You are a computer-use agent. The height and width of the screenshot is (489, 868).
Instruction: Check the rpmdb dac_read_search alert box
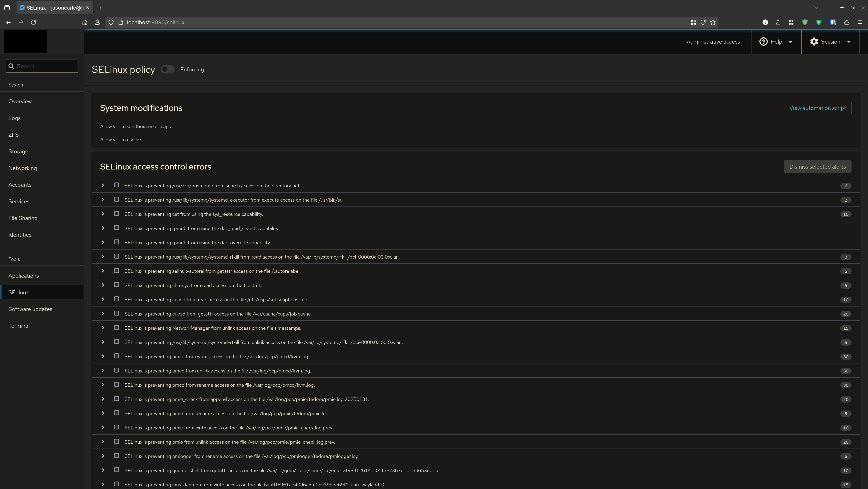[117, 228]
